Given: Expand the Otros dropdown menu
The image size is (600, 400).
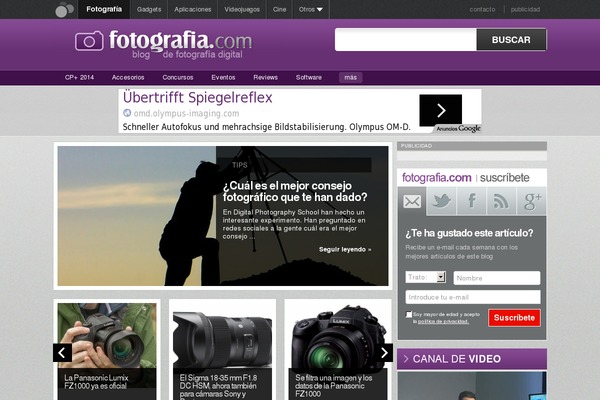Looking at the screenshot, I should pyautogui.click(x=311, y=9).
